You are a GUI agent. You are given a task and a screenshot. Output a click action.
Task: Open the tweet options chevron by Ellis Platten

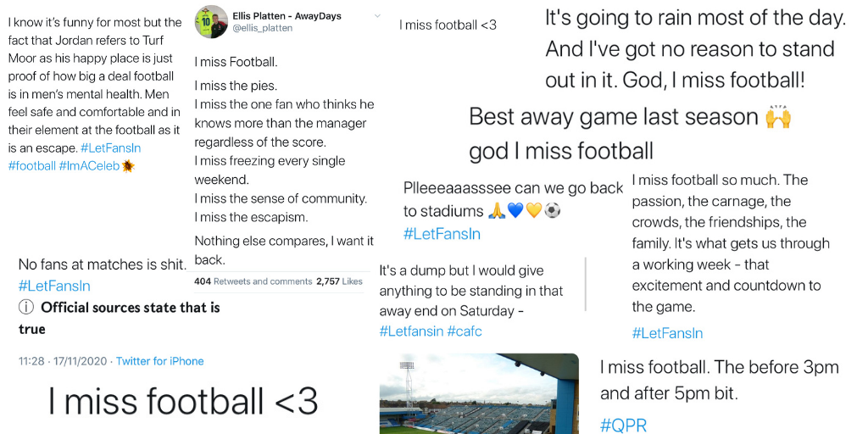377,16
